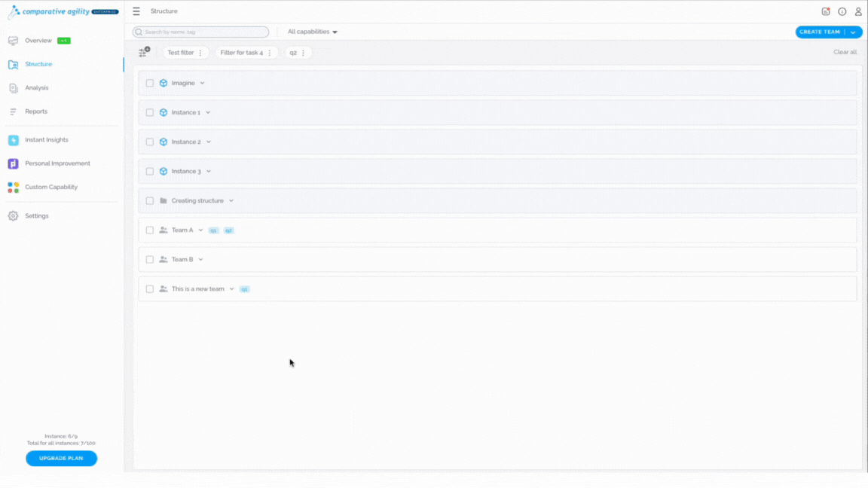
Task: Open Test filter options dots
Action: click(200, 53)
